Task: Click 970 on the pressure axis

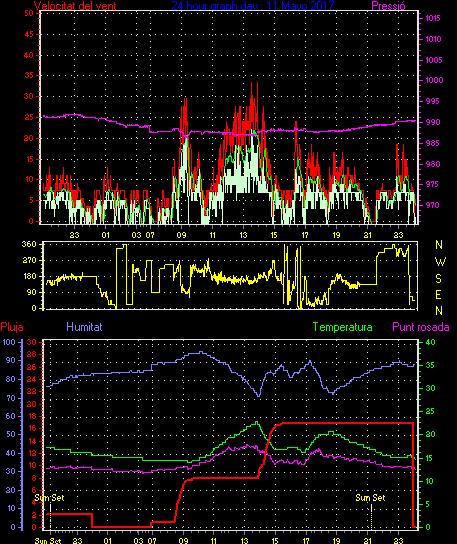Action: pyautogui.click(x=432, y=205)
